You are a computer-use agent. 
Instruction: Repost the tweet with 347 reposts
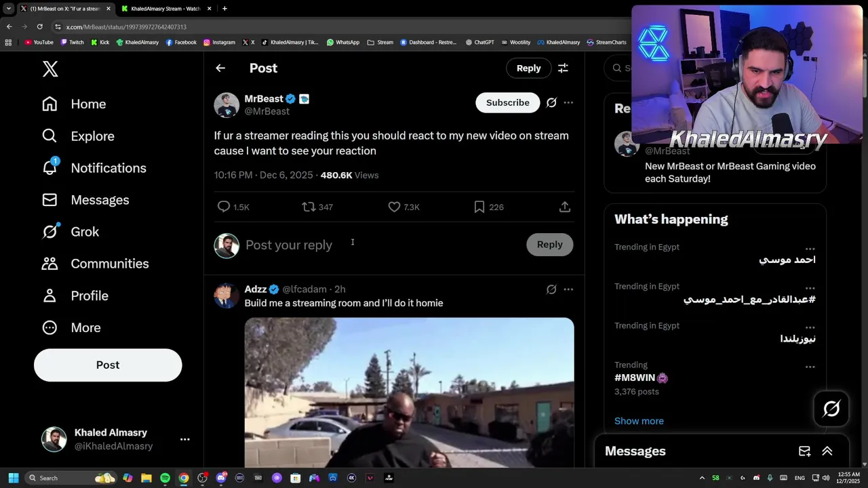(309, 207)
